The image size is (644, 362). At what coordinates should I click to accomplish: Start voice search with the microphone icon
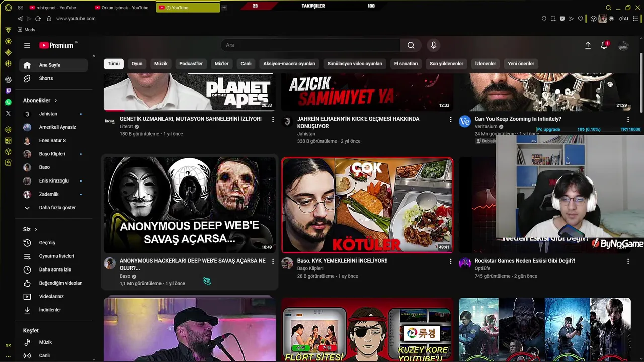point(434,45)
